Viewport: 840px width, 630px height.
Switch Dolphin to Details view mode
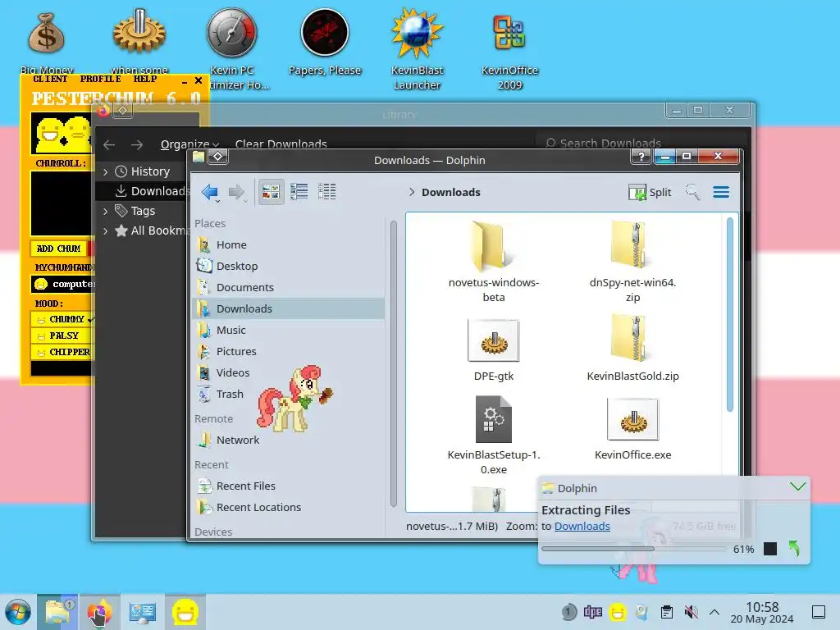[x=326, y=192]
